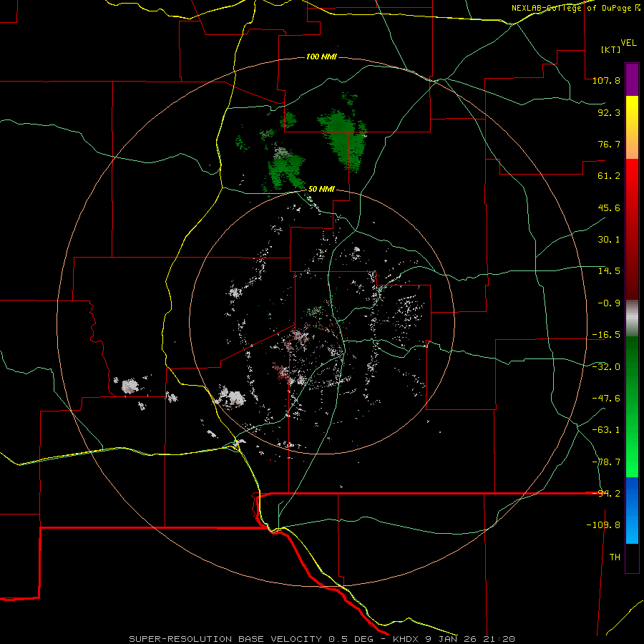Image resolution: width=644 pixels, height=644 pixels.
Task: Pick the green segment of the velocity scale
Action: click(x=632, y=406)
